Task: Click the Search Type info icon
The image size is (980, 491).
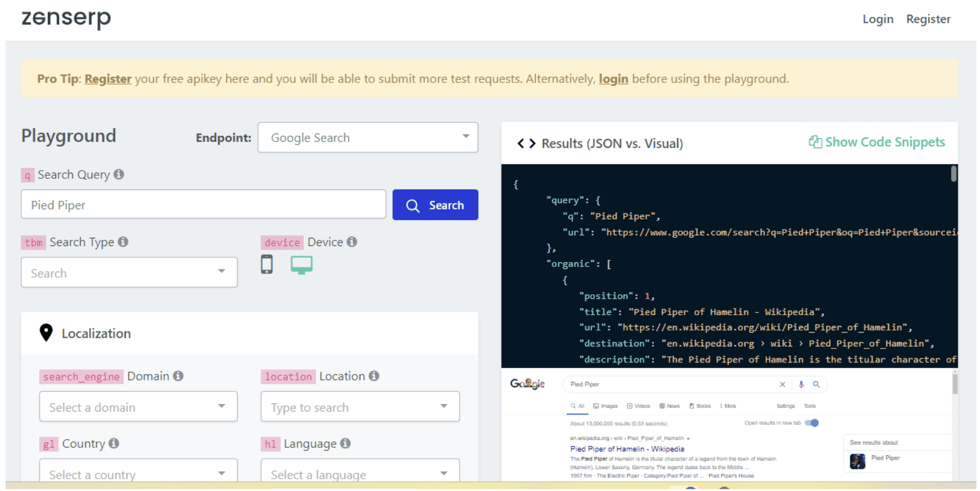Action: (x=123, y=242)
